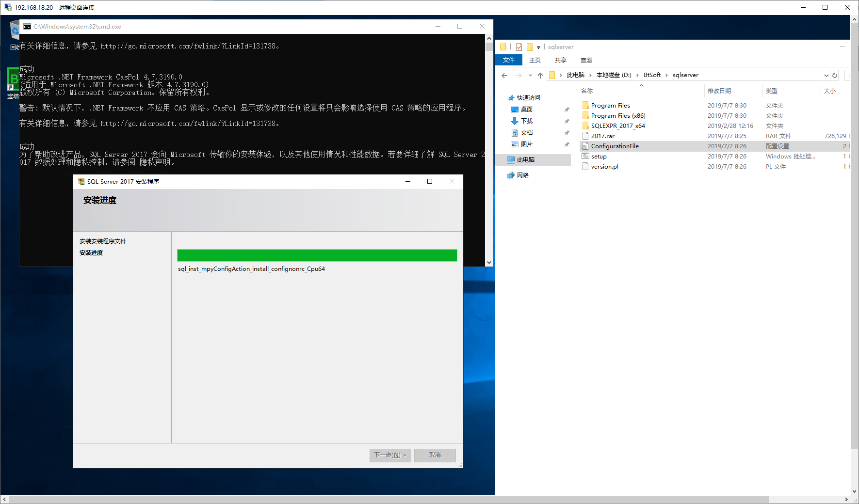Click the Up folder arrow in File Explorer
Screen dimensions: 859x504
(x=540, y=76)
